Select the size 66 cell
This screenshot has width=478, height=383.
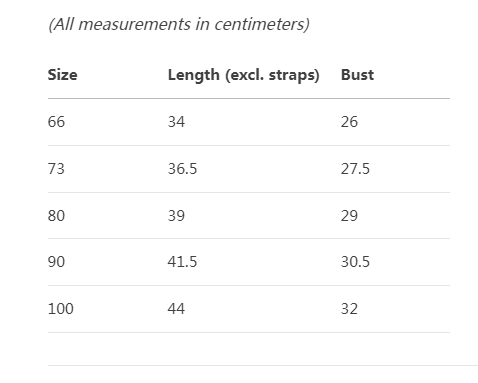coord(56,122)
